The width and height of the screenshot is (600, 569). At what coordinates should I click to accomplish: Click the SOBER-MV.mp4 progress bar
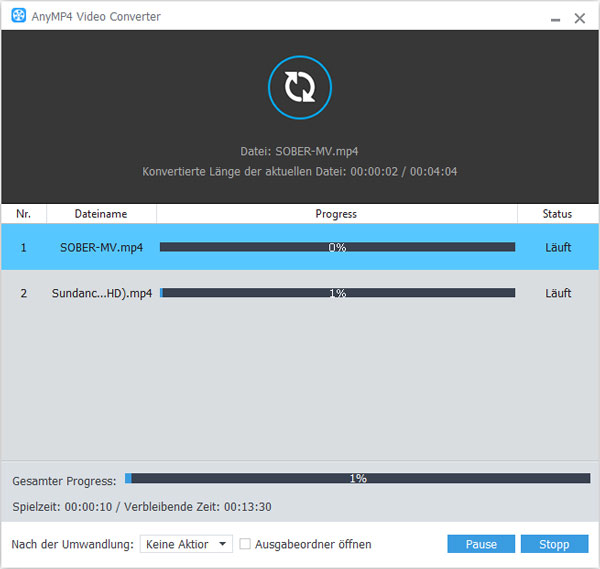click(x=337, y=247)
